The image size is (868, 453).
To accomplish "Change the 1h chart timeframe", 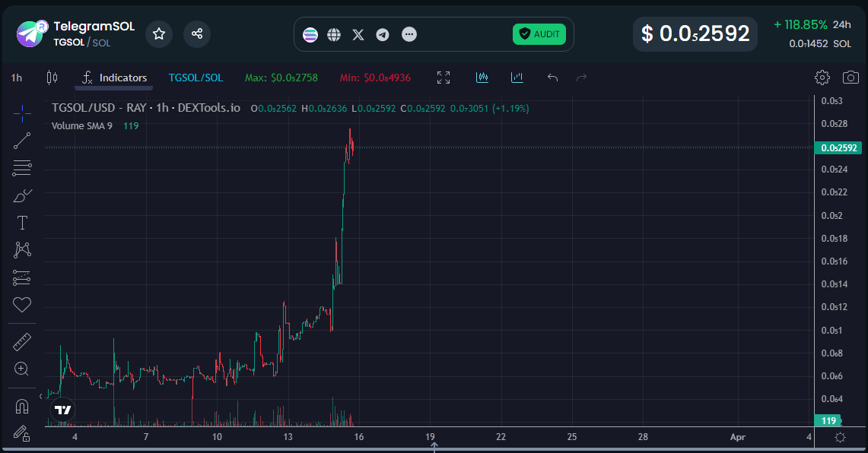I will coord(17,78).
